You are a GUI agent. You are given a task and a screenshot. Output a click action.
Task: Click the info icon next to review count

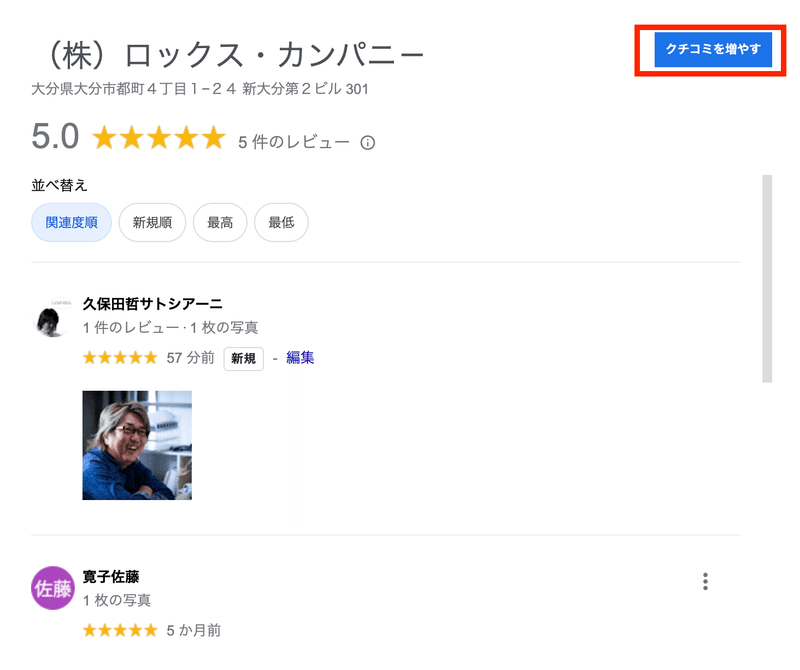(x=369, y=141)
